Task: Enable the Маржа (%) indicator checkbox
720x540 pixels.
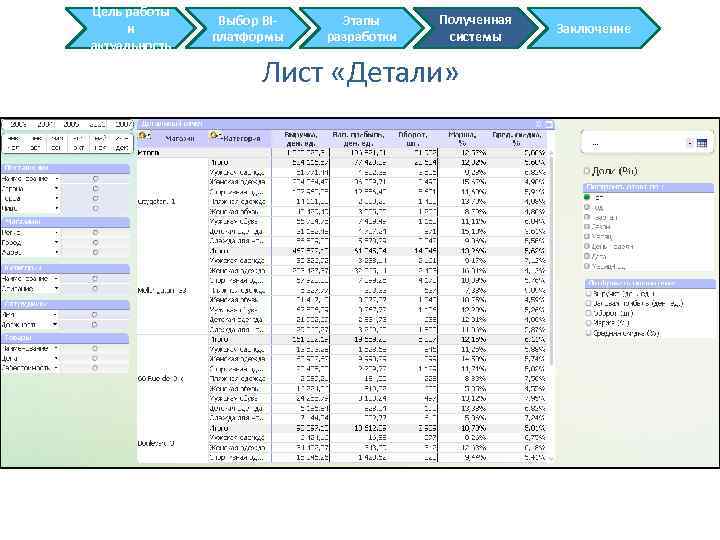Action: tap(588, 323)
